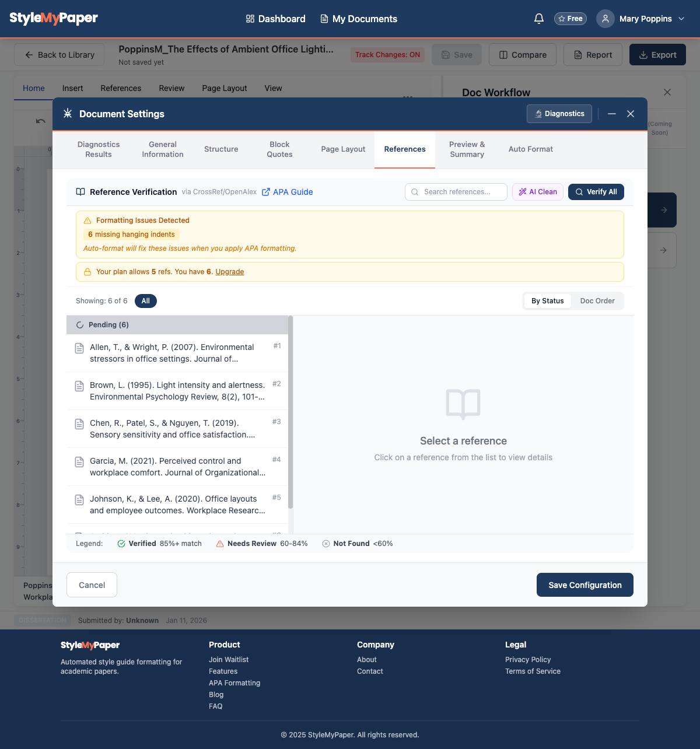Close the Doc Workflow panel

(667, 92)
